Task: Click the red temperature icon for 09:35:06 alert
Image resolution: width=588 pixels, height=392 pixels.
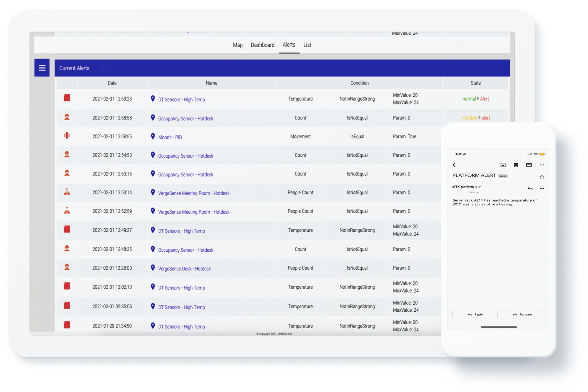Action: [67, 305]
